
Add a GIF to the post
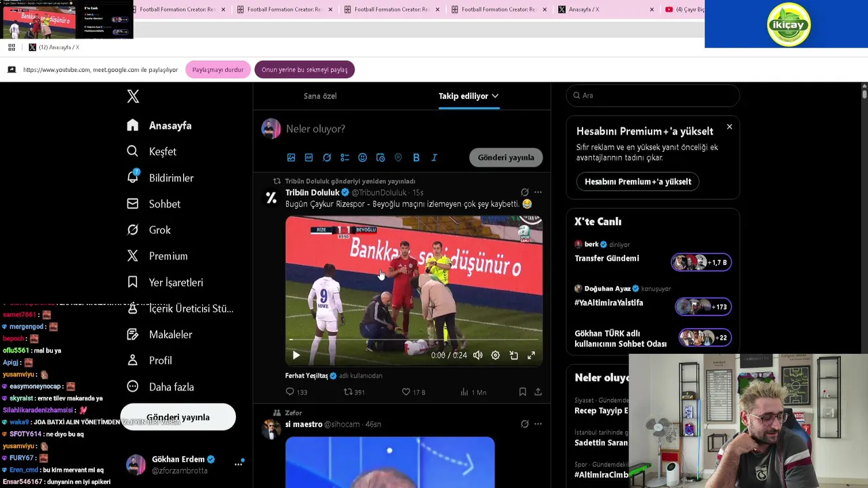click(309, 157)
